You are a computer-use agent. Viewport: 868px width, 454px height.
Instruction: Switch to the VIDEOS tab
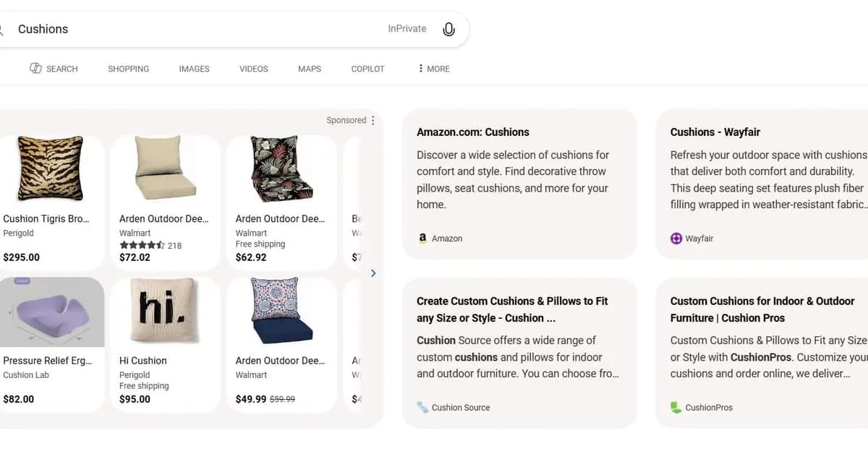(x=253, y=69)
